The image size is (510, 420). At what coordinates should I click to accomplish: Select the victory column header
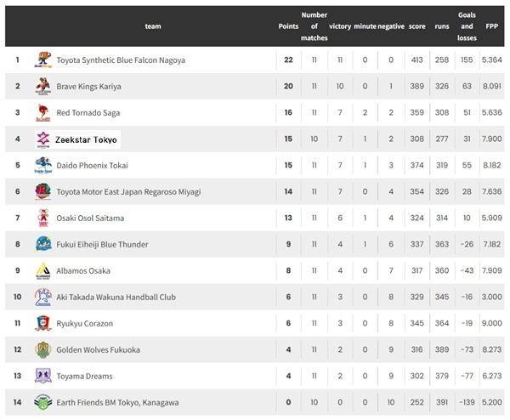[x=339, y=26]
